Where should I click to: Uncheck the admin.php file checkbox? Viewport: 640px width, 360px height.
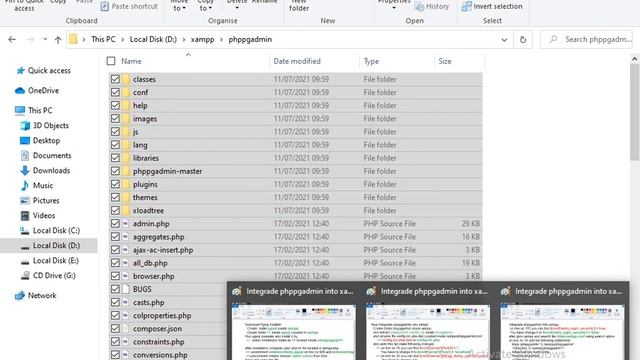[x=115, y=224]
